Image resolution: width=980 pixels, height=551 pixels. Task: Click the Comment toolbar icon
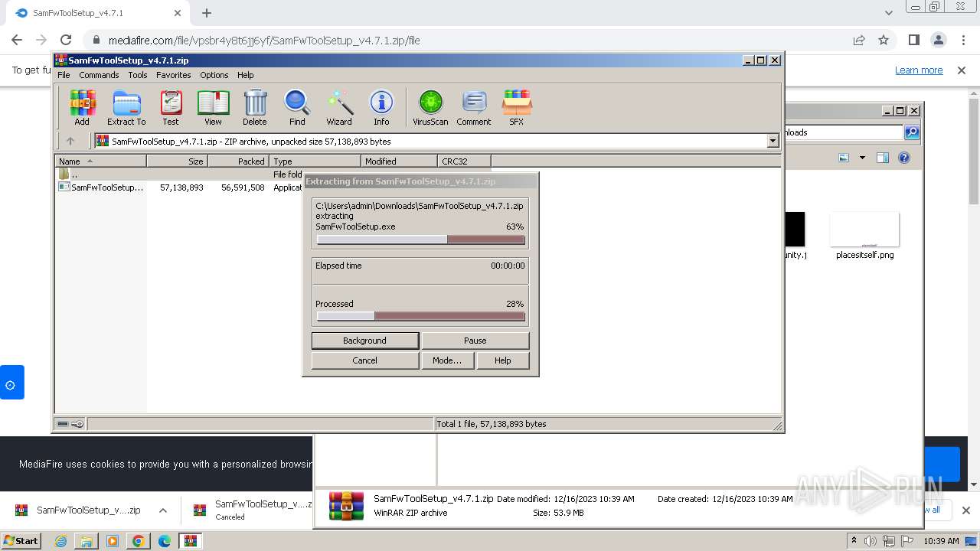474,107
